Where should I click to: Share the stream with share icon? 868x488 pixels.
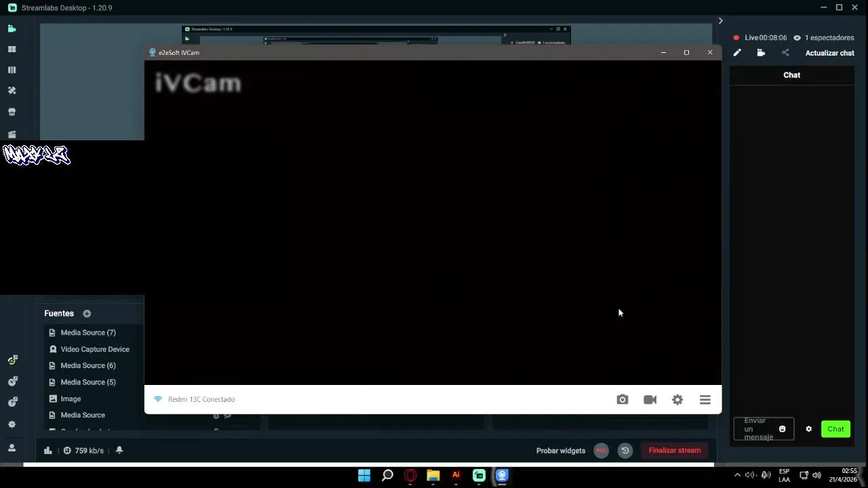click(x=785, y=53)
